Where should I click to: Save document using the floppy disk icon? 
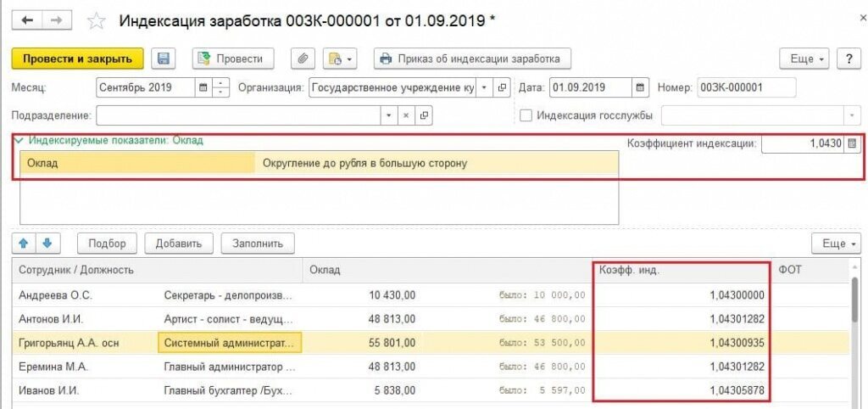tap(164, 59)
